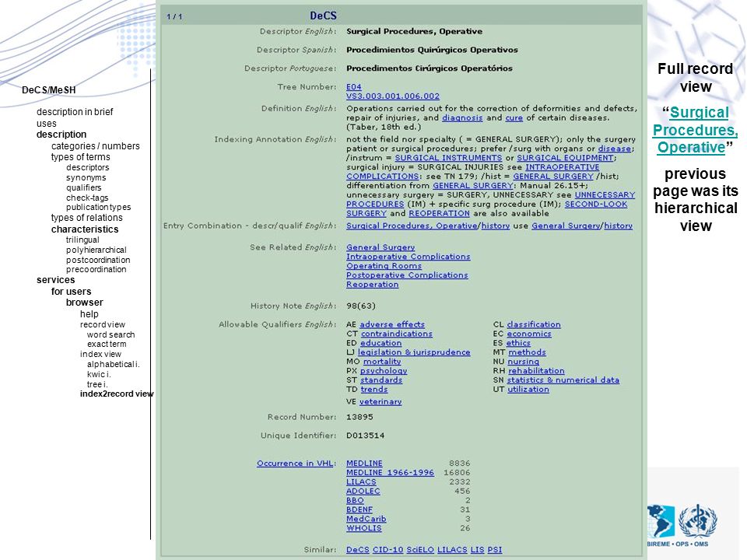Screen dimensions: 747x560
Task: Select 'nursing' qualifier link
Action: [x=523, y=362]
